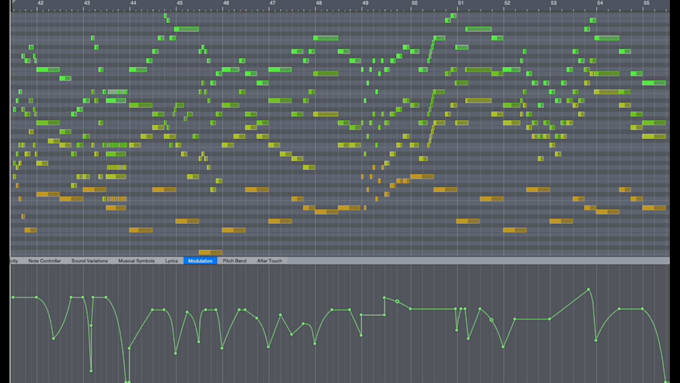680x383 pixels.
Task: Open the Lyrics tab
Action: (x=171, y=261)
